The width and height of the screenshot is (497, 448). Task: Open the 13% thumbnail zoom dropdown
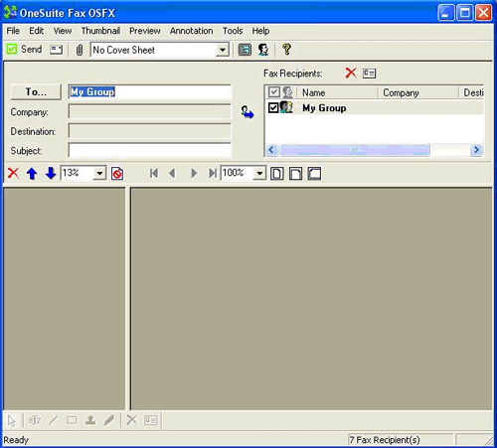pyautogui.click(x=99, y=173)
